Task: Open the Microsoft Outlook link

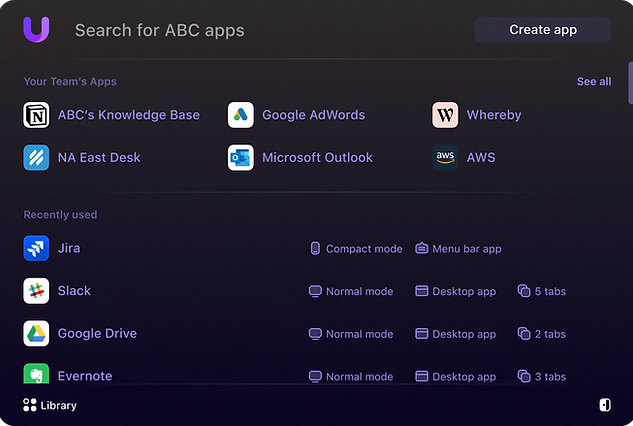Action: 317,157
